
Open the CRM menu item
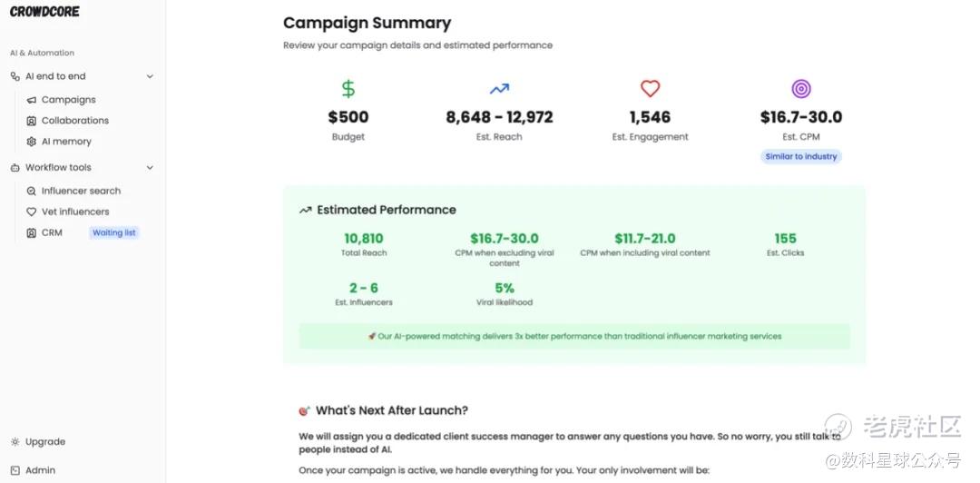(x=52, y=232)
